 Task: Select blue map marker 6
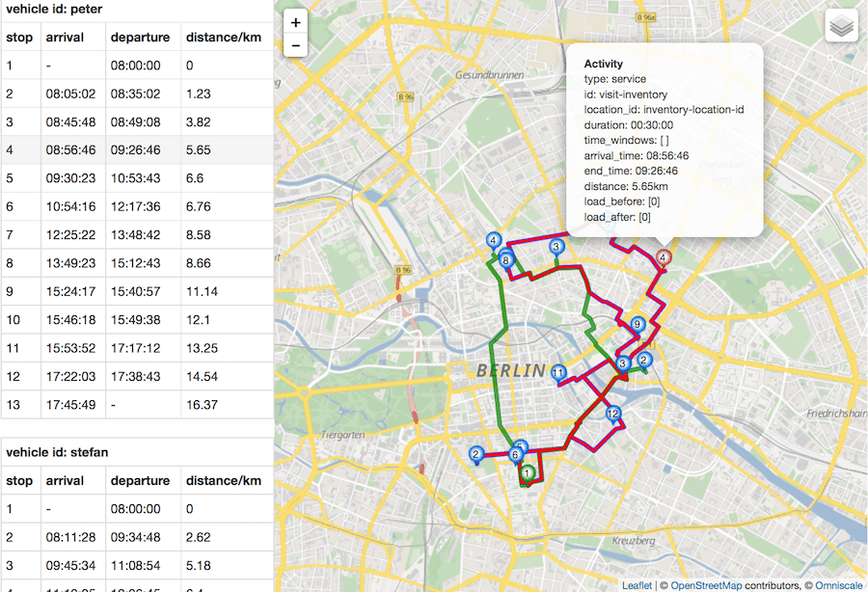click(515, 455)
